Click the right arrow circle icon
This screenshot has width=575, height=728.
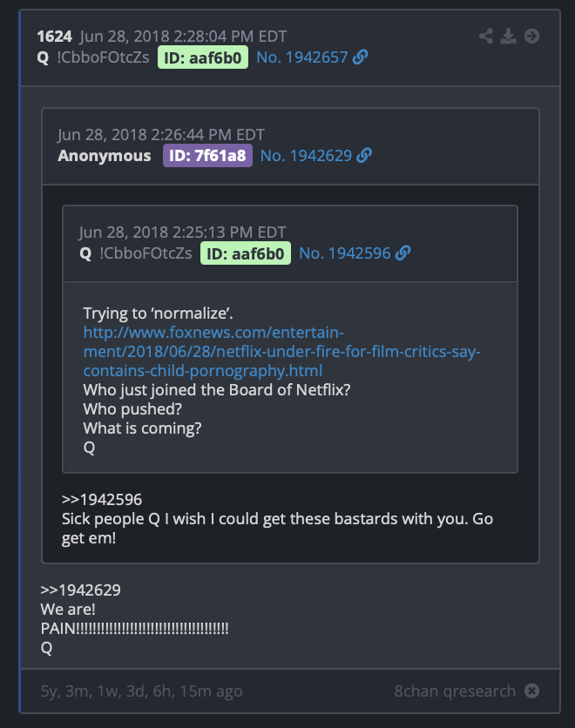click(531, 37)
